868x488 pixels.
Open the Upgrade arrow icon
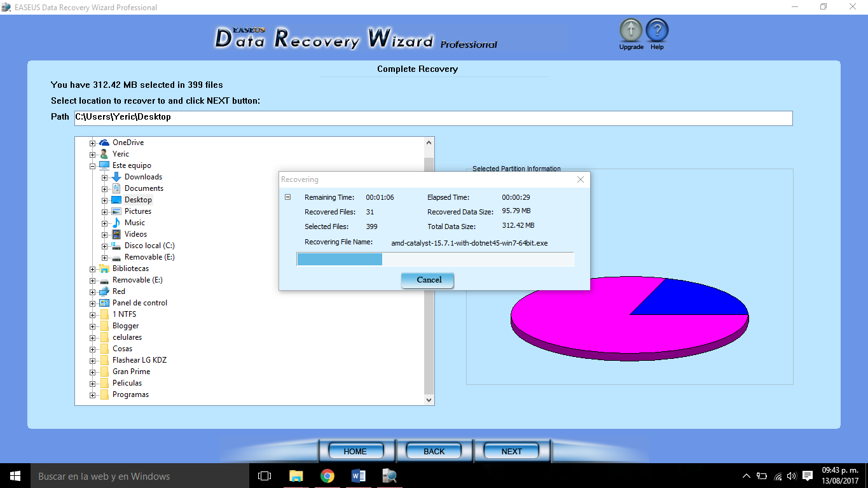pyautogui.click(x=631, y=30)
